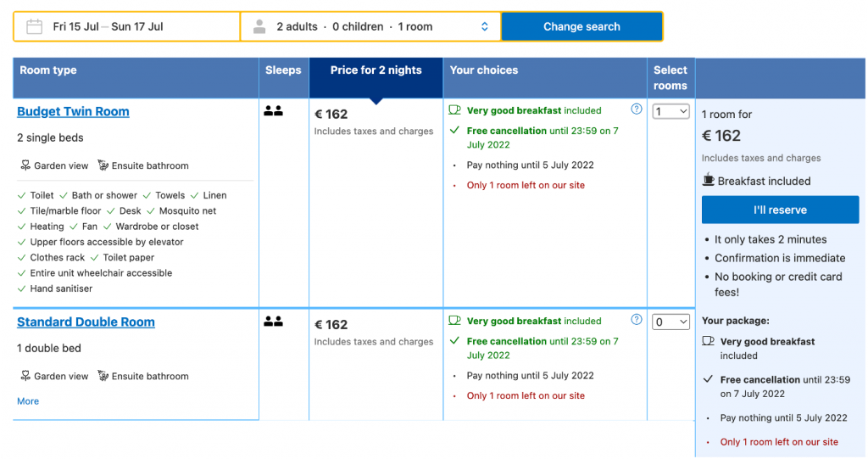This screenshot has width=868, height=459.
Task: Open the Standard Double Room link
Action: click(86, 322)
